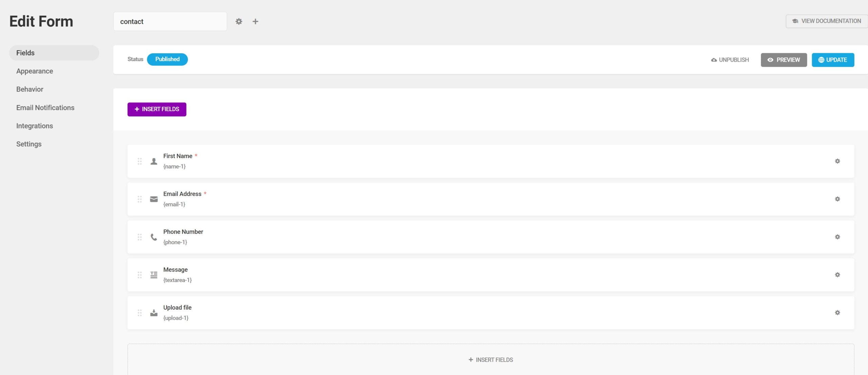Switch to the Appearance tab
Viewport: 868px width, 375px height.
point(34,71)
